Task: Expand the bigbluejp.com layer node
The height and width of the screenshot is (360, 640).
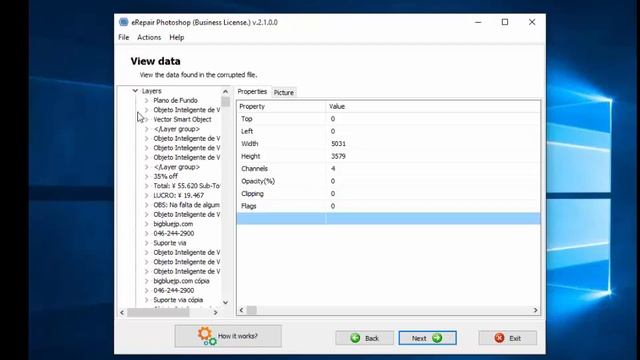Action: click(x=147, y=224)
